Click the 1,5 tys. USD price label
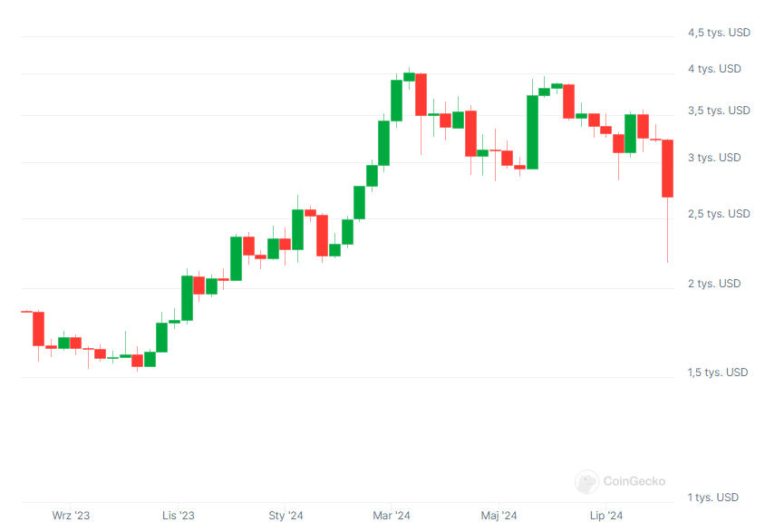 [719, 372]
